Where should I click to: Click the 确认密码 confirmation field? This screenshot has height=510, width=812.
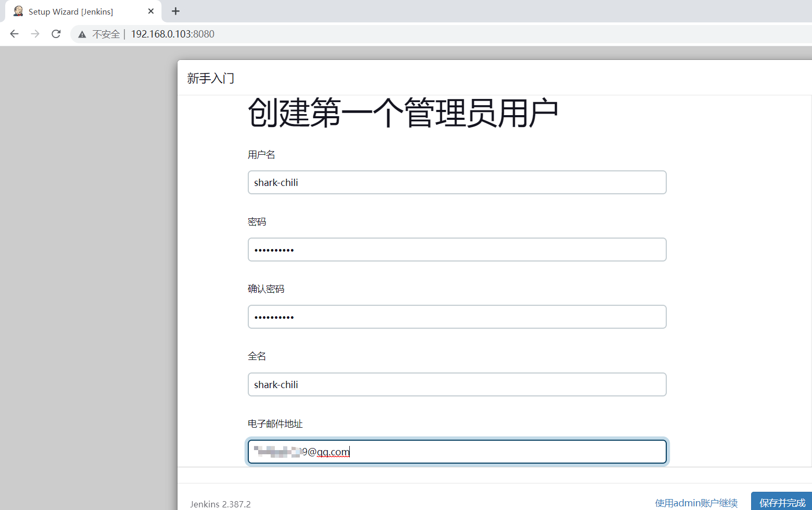(457, 317)
